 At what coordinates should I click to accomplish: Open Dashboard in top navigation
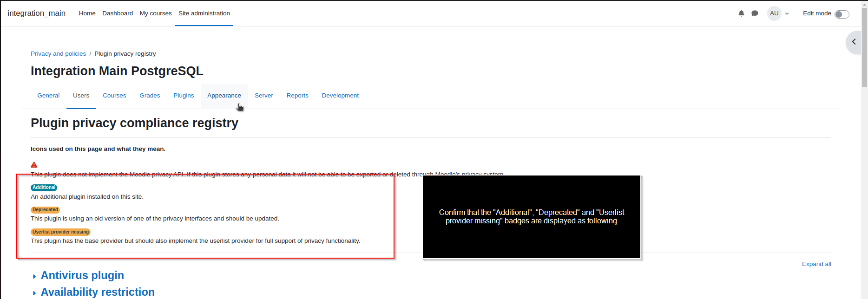point(118,13)
